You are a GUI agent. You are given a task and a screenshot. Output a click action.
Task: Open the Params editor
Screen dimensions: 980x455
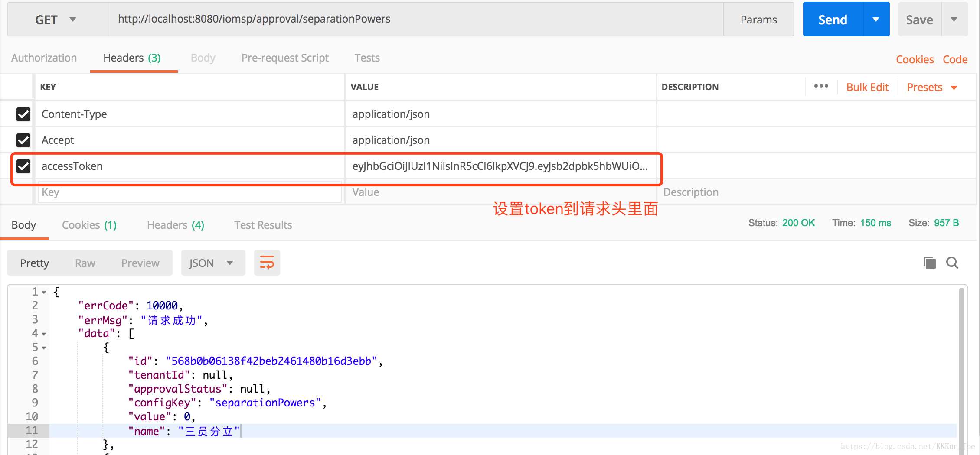coord(759,19)
